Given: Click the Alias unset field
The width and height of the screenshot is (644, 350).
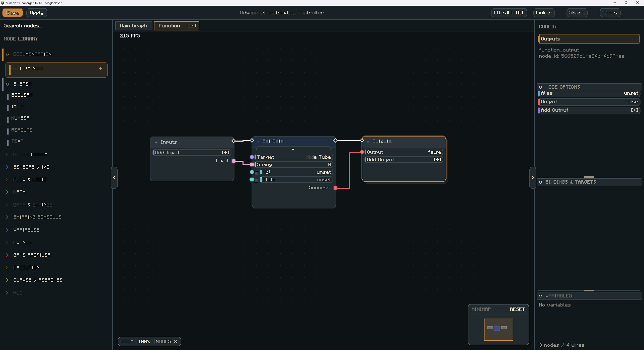Looking at the screenshot, I should pyautogui.click(x=589, y=93).
